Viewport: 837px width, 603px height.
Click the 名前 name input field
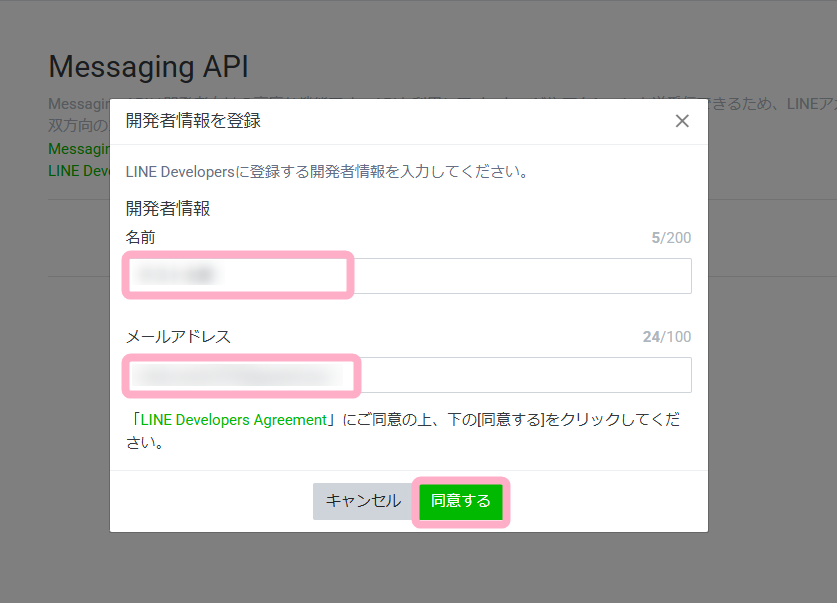pos(408,276)
